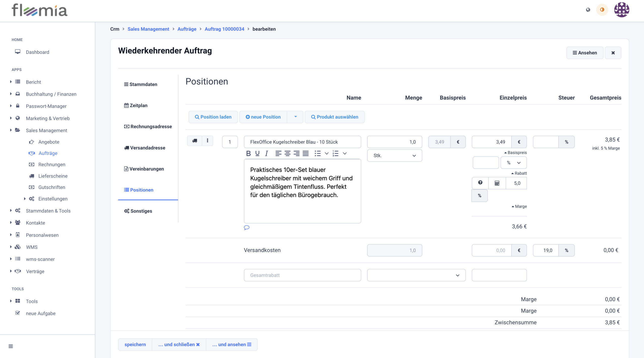Open the Stk. unit dropdown
Screen dimensions: 644x358
click(394, 156)
